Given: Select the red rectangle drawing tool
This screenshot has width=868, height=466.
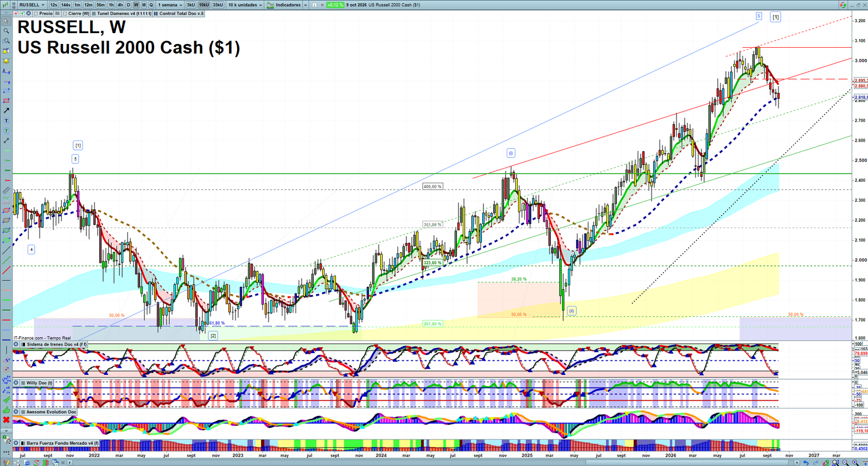Looking at the screenshot, I should [6, 100].
